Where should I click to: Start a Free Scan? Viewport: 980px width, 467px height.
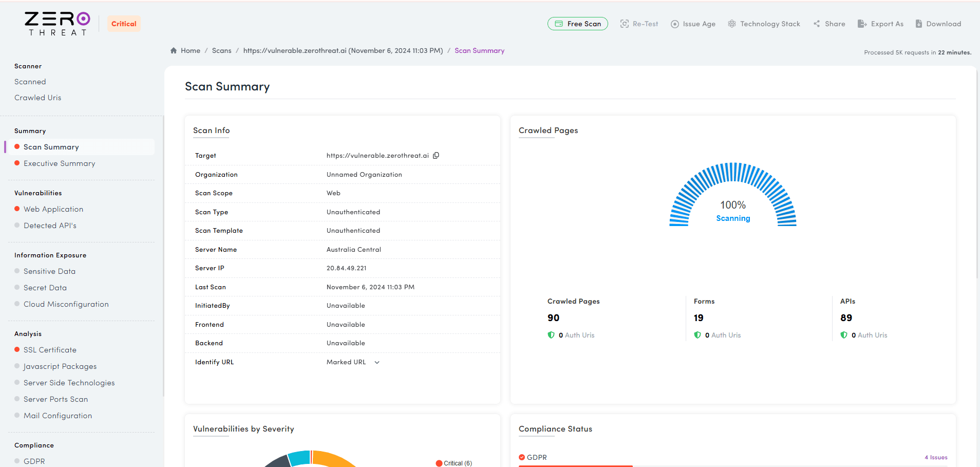coord(578,24)
